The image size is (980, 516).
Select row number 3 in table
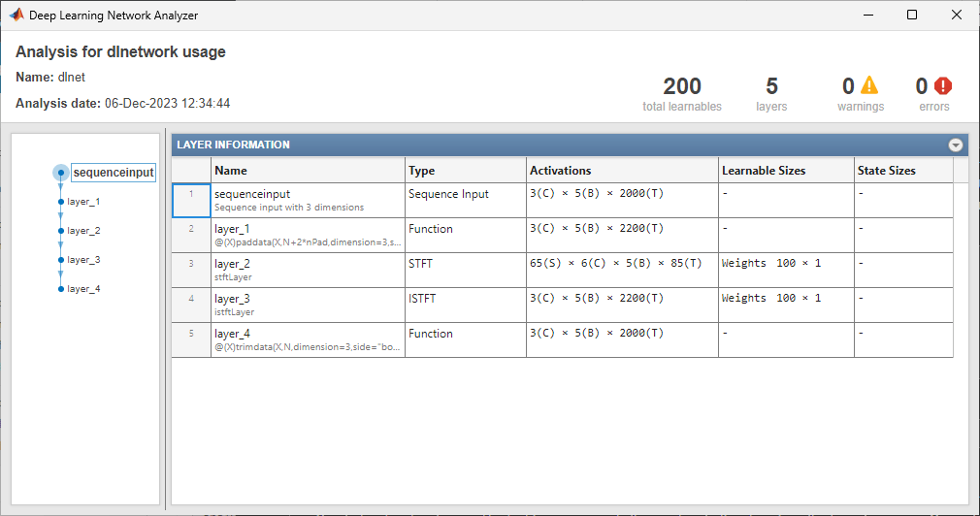pos(191,270)
